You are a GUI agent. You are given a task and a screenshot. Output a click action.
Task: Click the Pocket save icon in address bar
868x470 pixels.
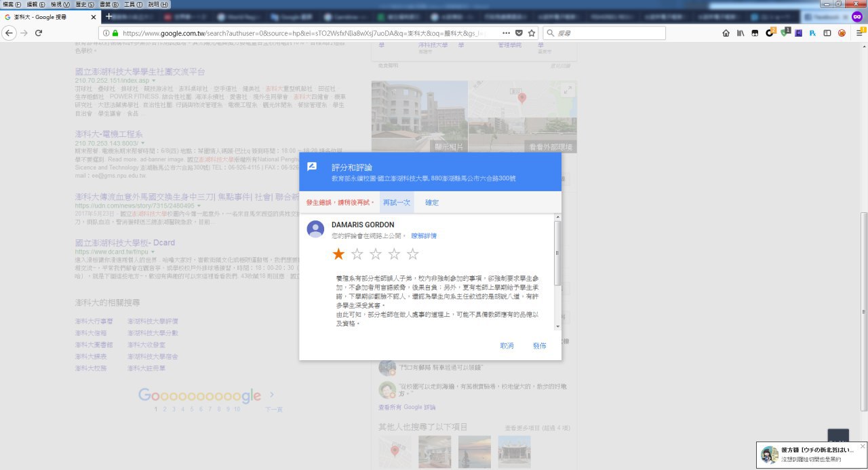pos(519,33)
